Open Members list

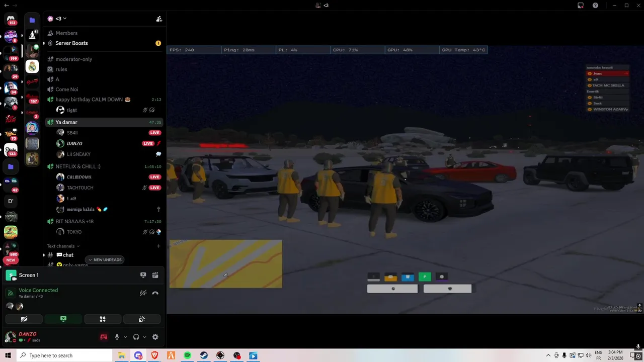click(105, 33)
